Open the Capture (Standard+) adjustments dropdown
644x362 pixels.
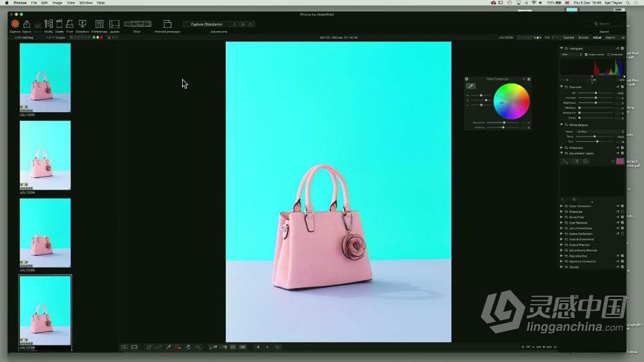[x=206, y=24]
